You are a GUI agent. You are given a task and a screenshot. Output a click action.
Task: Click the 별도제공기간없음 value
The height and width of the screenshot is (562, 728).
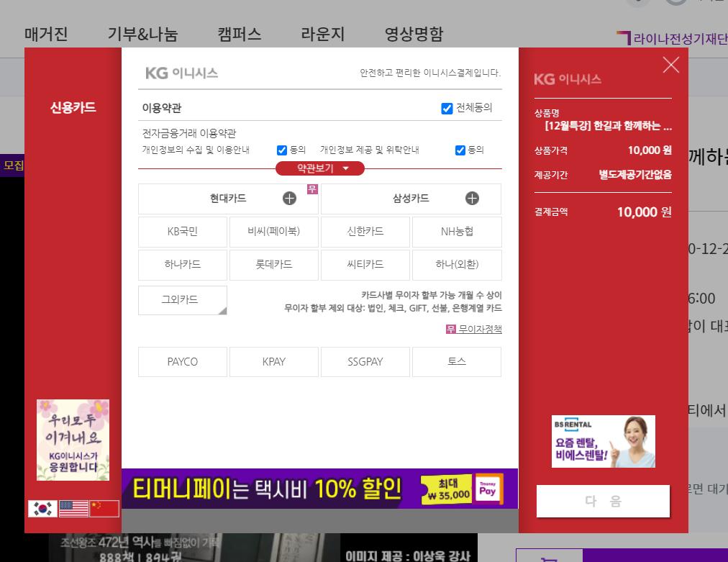coord(635,175)
